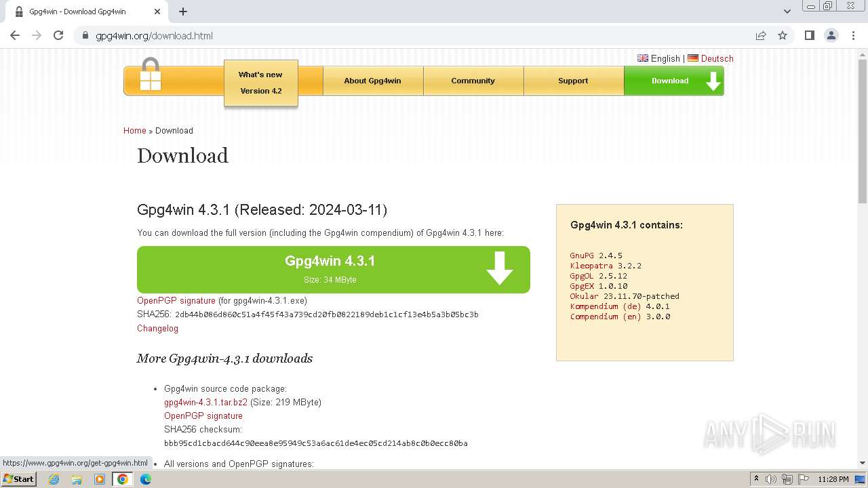
Task: Click the Okular component link
Action: [585, 296]
